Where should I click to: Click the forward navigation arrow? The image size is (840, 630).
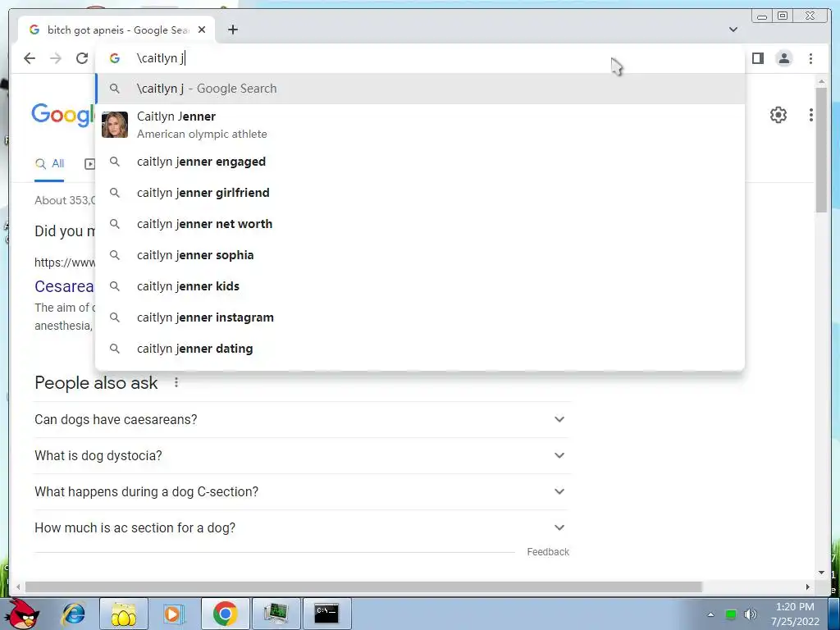[56, 58]
